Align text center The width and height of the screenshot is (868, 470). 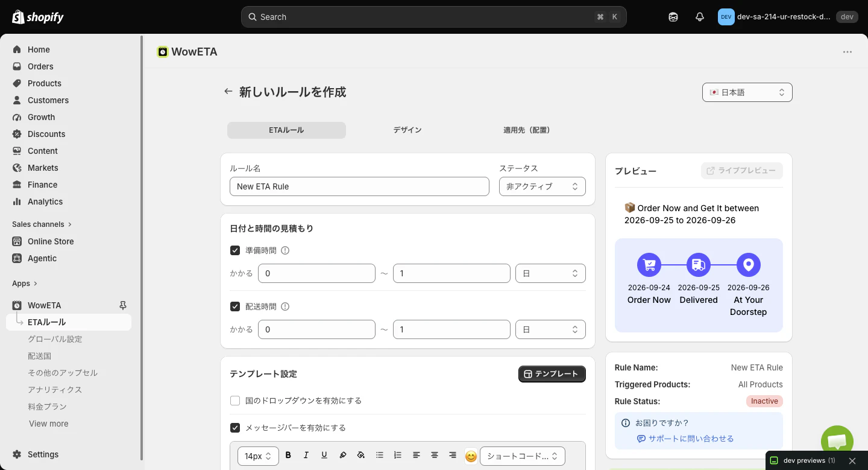point(435,456)
